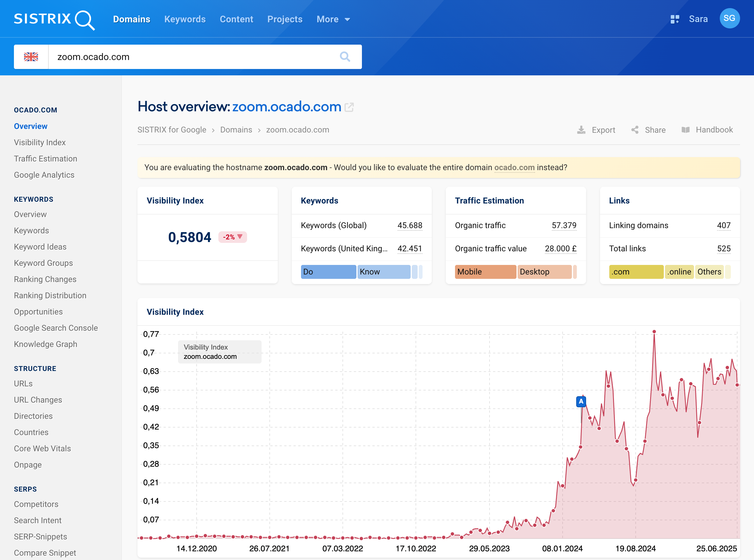Open Onpage in the sidebar
Image resolution: width=754 pixels, height=560 pixels.
(28, 465)
